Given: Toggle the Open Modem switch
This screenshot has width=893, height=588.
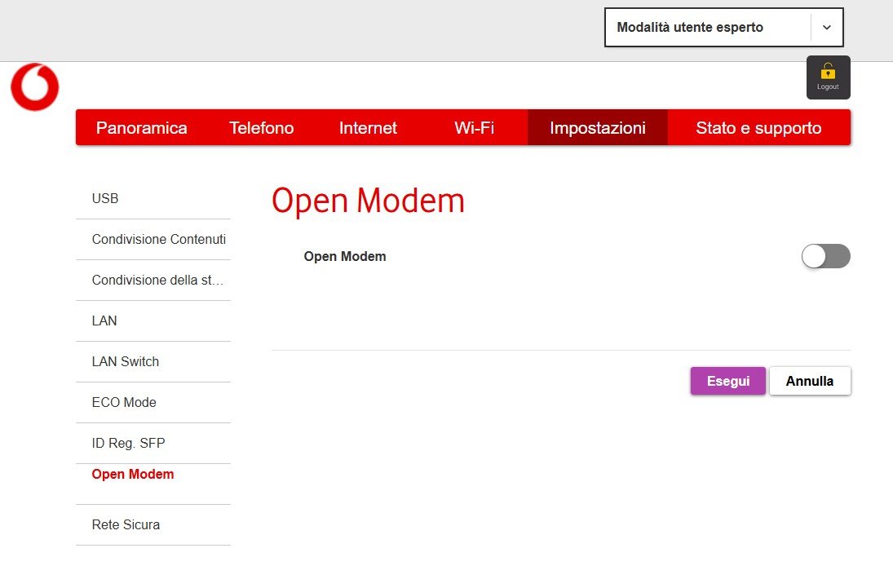Looking at the screenshot, I should click(826, 256).
